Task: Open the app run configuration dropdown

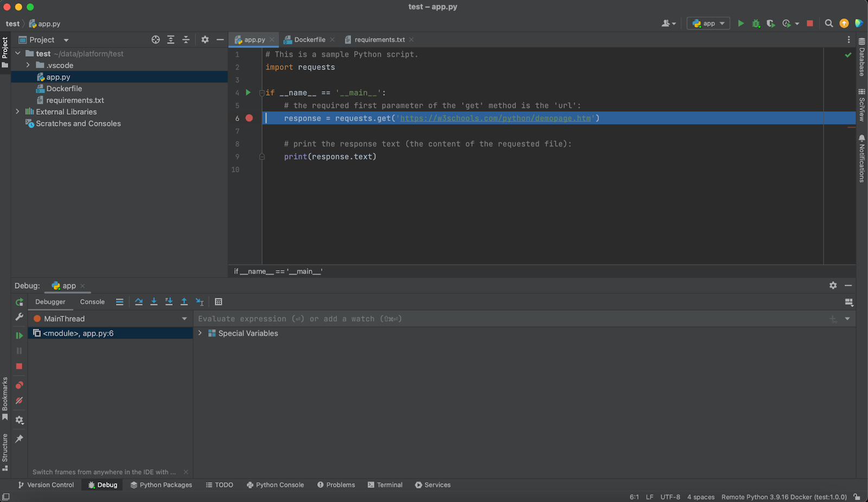Action: (708, 23)
